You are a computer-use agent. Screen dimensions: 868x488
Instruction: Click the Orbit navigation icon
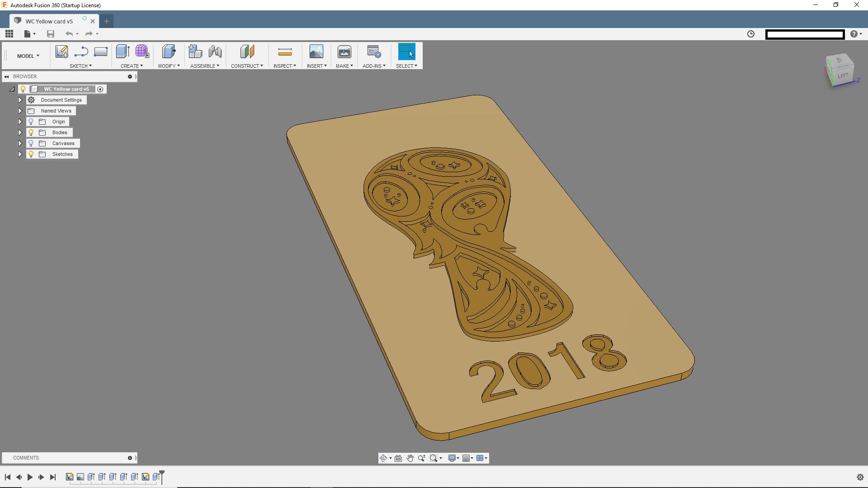pyautogui.click(x=383, y=458)
